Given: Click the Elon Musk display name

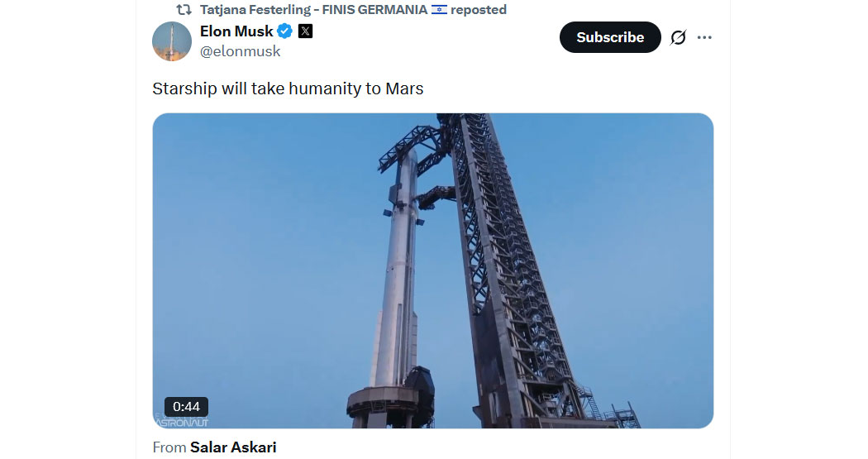Looking at the screenshot, I should 236,31.
